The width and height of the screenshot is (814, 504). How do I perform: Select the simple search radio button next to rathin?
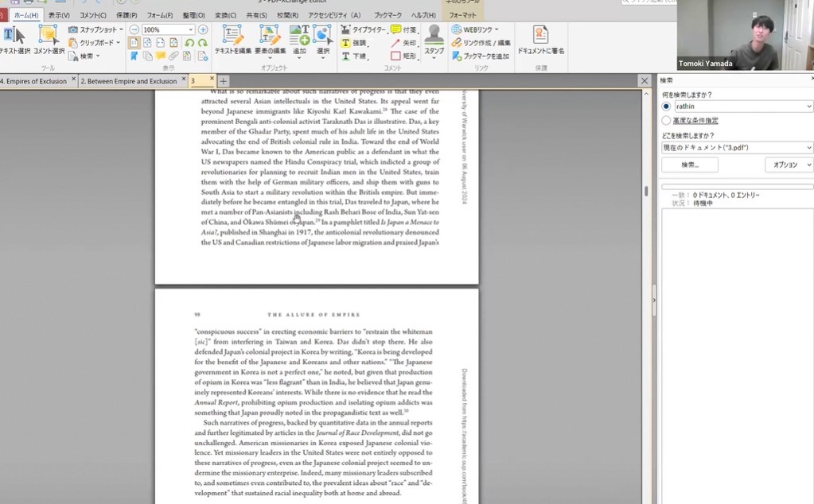[666, 107]
